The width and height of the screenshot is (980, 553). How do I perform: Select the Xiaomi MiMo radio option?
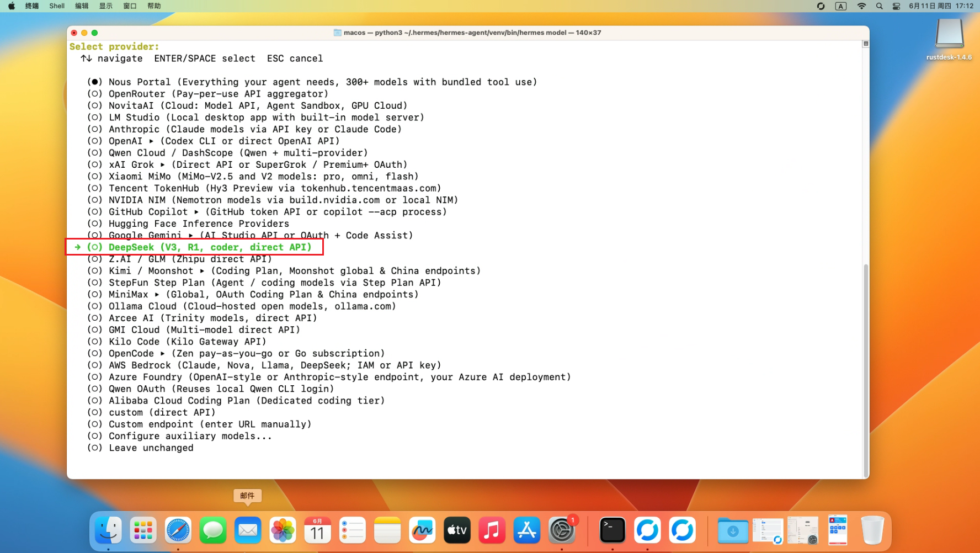coord(95,177)
